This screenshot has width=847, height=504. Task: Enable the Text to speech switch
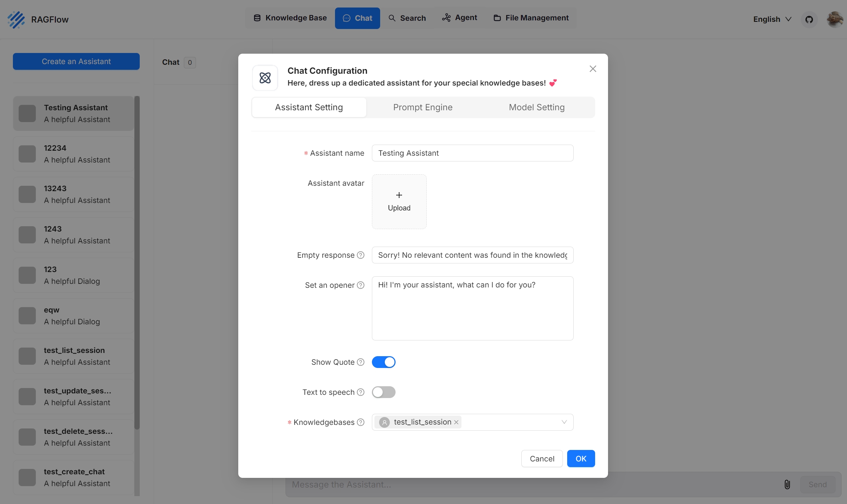[383, 392]
